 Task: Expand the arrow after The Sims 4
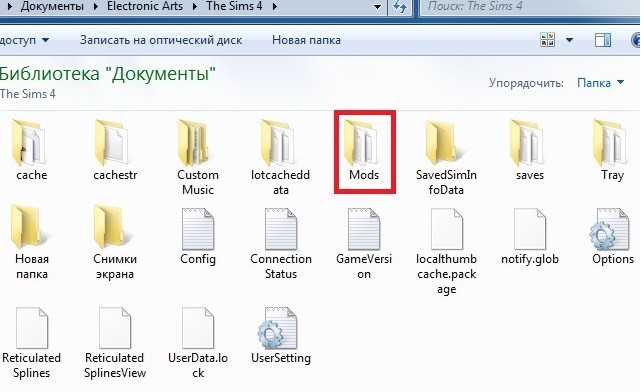click(x=274, y=7)
